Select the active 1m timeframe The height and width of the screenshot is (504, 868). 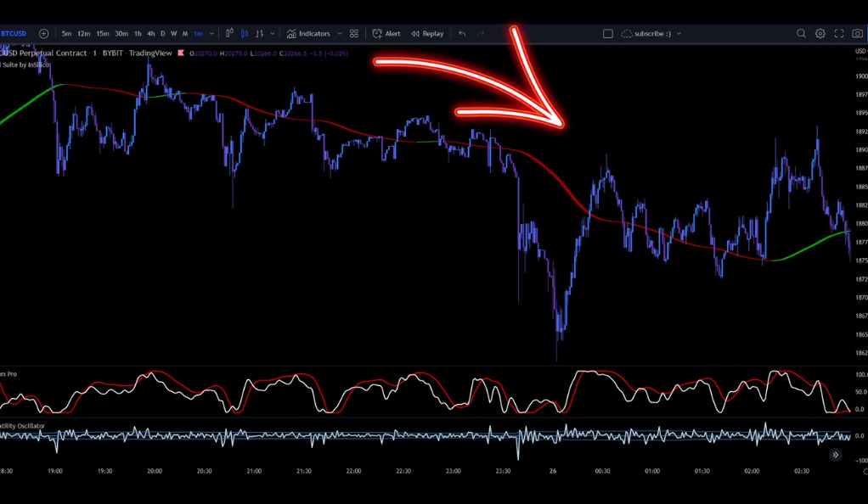198,34
